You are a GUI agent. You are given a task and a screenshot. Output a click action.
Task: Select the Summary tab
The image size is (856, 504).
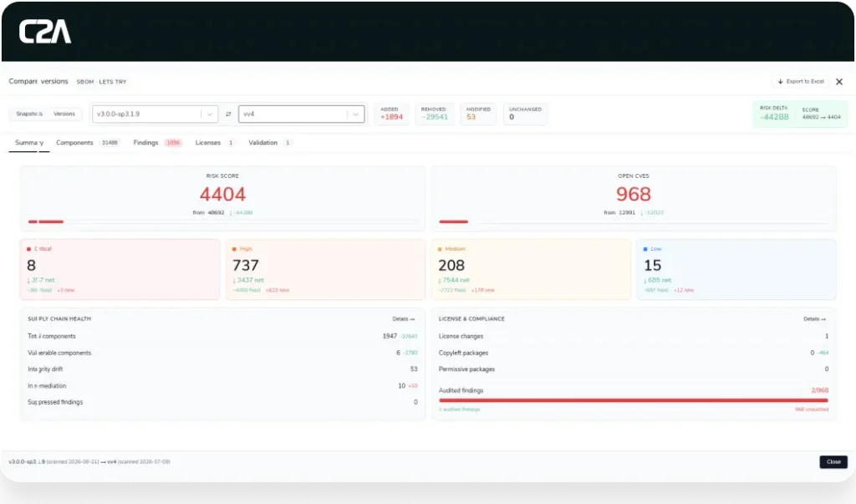[x=29, y=143]
